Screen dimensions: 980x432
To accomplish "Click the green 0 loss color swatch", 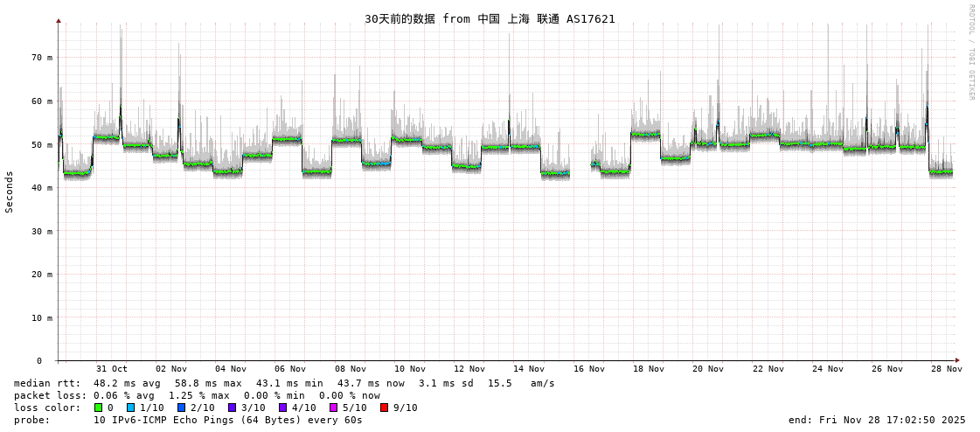I will [x=99, y=408].
